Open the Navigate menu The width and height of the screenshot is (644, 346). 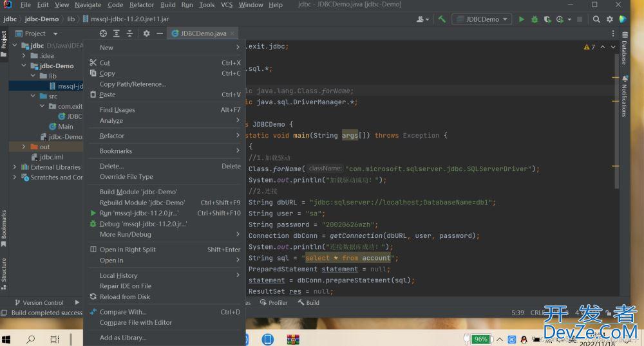tap(88, 5)
